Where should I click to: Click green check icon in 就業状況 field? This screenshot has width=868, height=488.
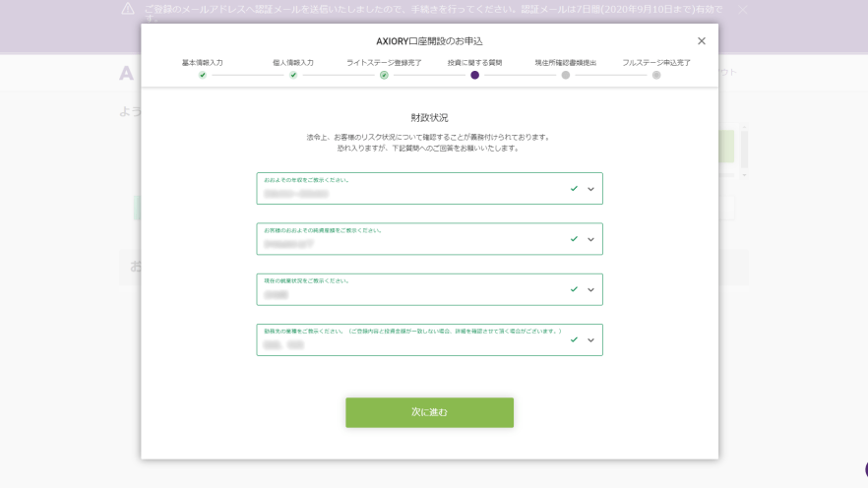pos(574,289)
